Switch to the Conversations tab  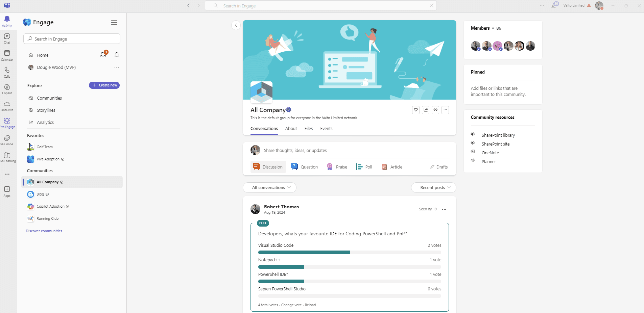coord(264,129)
